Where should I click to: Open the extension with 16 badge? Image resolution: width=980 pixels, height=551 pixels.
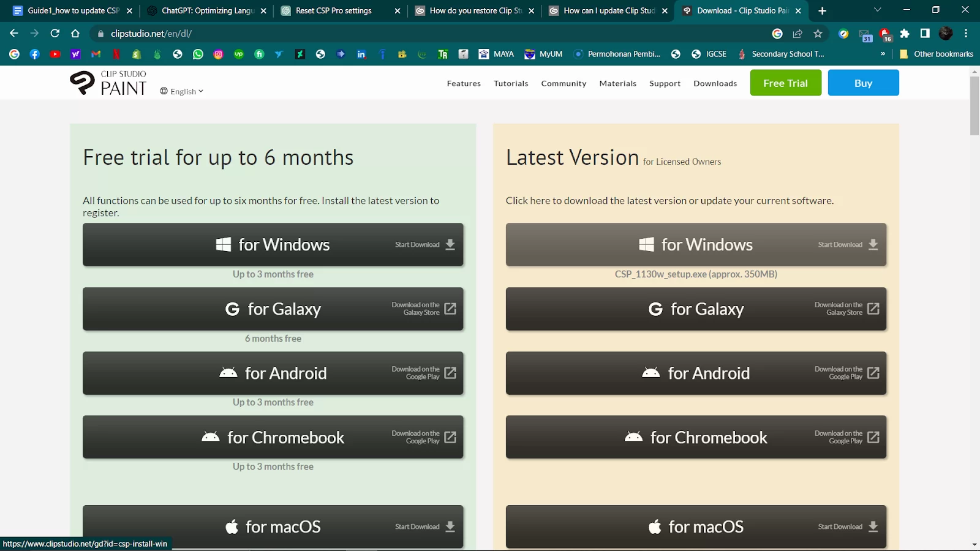pos(885,34)
